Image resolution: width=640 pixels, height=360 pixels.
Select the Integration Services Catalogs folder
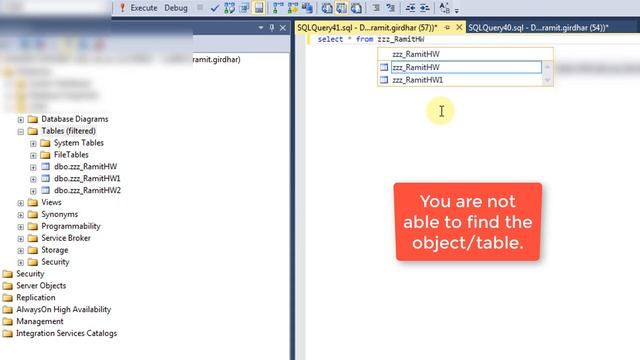66,333
